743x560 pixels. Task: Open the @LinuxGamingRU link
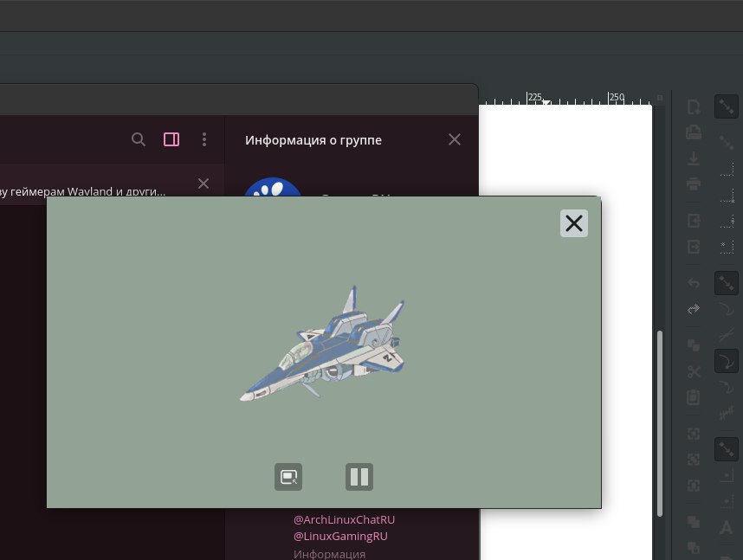[x=340, y=537]
